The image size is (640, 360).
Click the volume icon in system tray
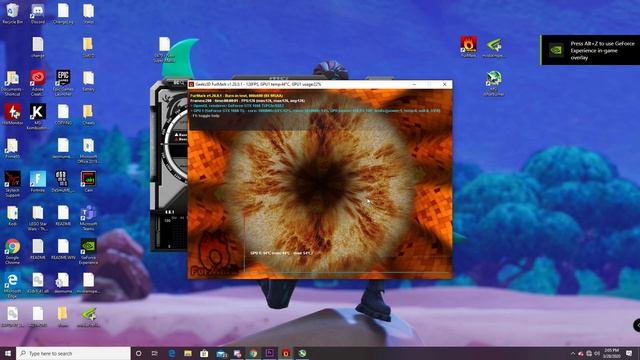pyautogui.click(x=597, y=353)
